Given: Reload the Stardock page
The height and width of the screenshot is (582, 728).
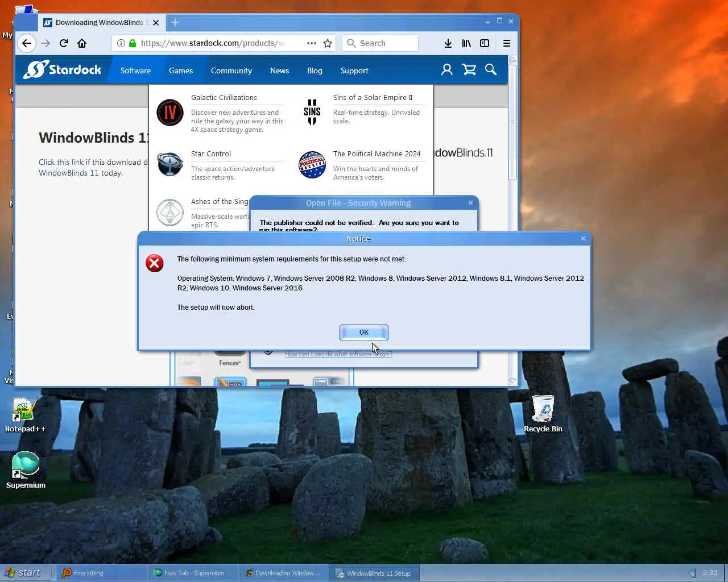Looking at the screenshot, I should (64, 43).
